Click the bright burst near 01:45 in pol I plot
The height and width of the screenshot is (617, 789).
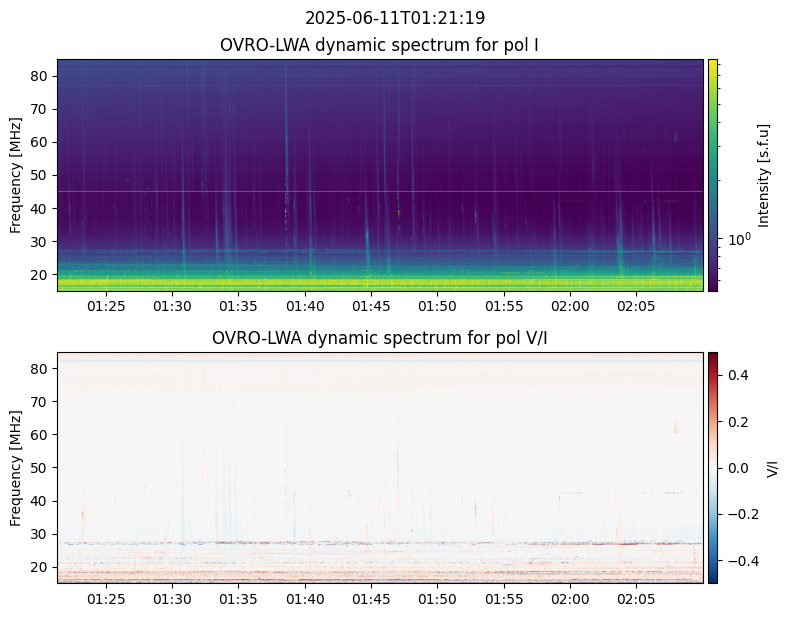367,240
